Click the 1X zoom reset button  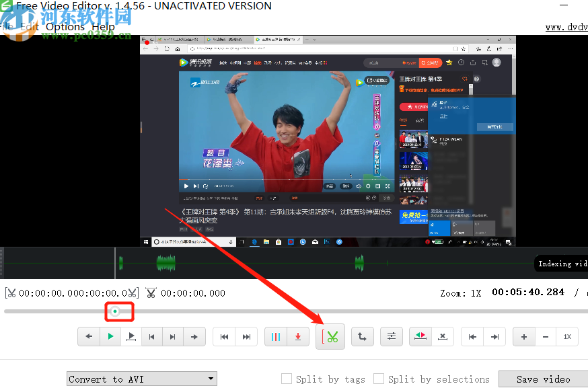tap(567, 336)
